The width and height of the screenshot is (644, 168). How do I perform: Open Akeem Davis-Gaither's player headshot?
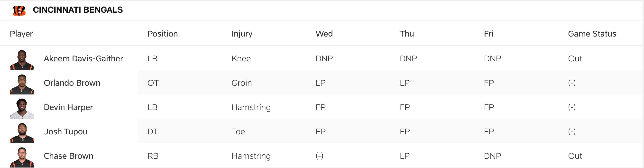pos(22,60)
